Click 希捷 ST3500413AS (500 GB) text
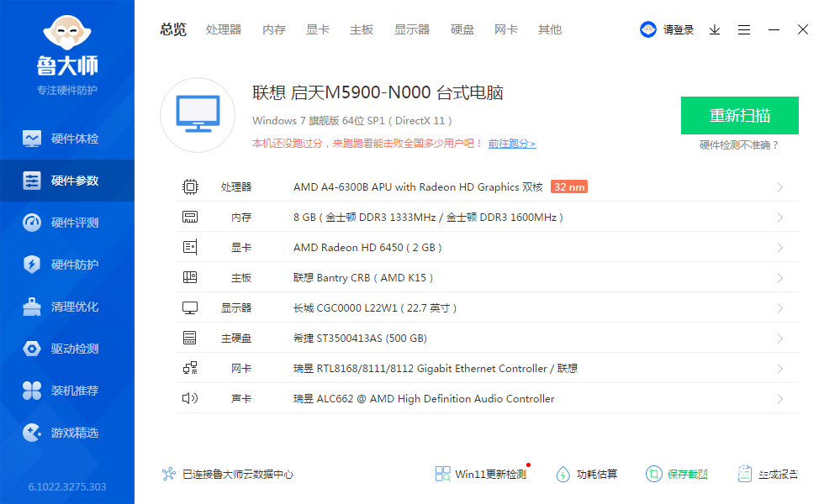The image size is (824, 504). point(360,338)
